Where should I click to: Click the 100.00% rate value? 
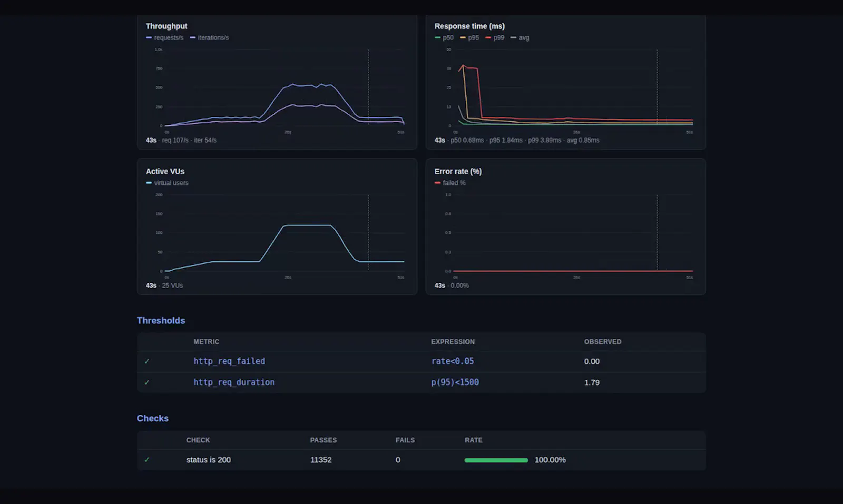(x=550, y=460)
